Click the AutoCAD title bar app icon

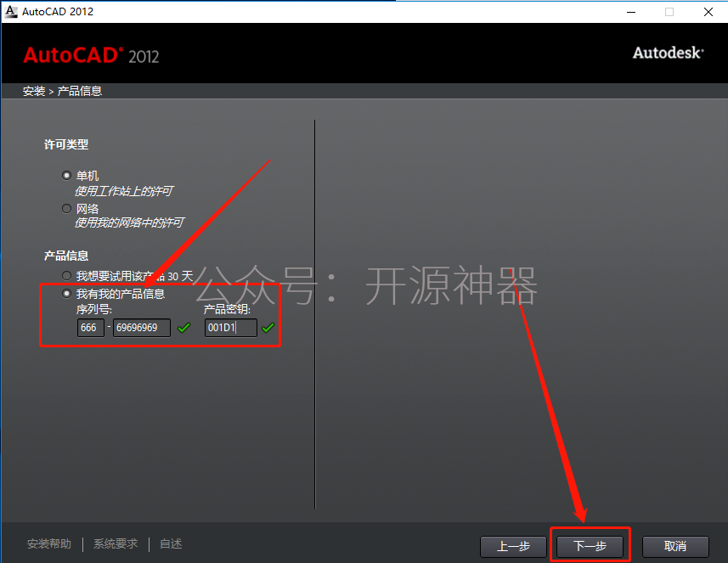tap(11, 12)
